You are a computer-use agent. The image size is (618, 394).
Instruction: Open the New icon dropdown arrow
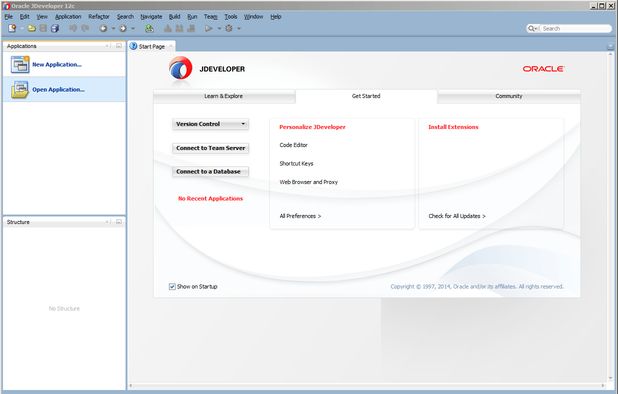22,28
